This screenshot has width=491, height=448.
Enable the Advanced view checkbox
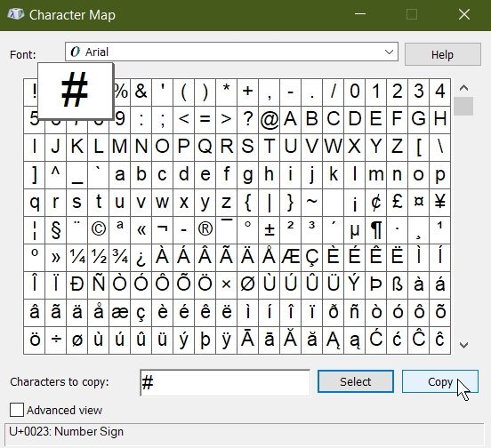pyautogui.click(x=17, y=410)
